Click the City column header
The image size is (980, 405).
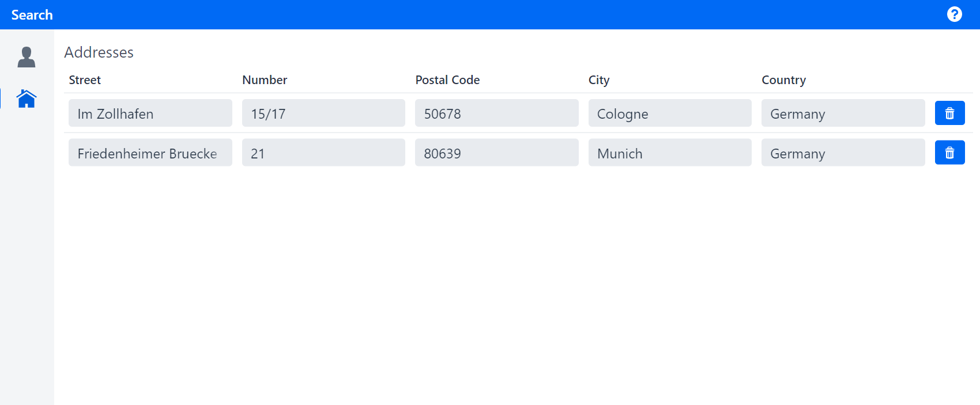[598, 80]
